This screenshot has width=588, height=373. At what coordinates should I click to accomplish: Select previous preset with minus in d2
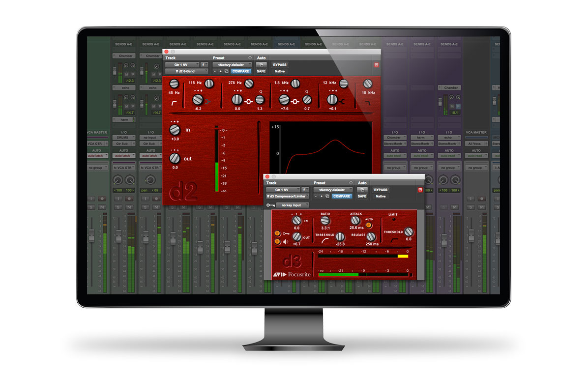pyautogui.click(x=215, y=71)
